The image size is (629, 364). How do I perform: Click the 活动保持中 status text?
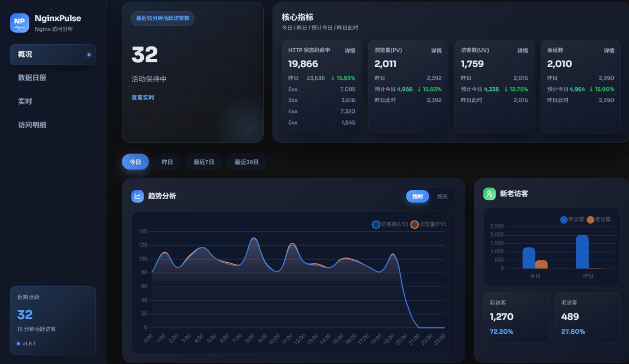tap(149, 79)
